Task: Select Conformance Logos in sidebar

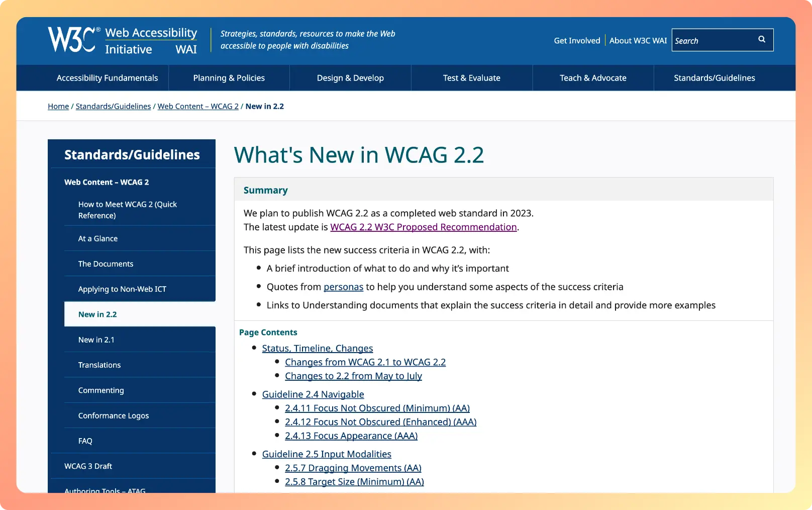Action: click(114, 416)
